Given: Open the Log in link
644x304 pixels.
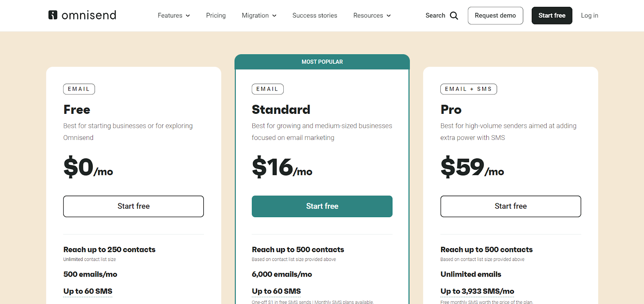Looking at the screenshot, I should tap(589, 16).
